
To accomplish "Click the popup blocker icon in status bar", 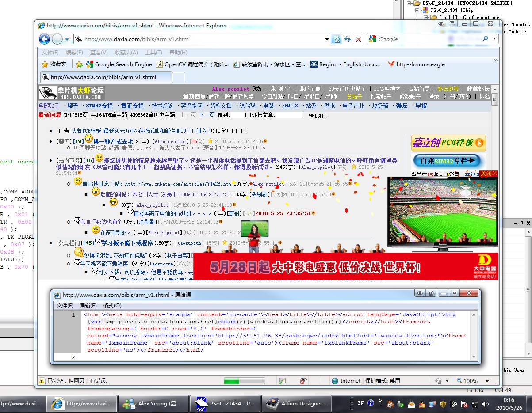I will [282, 381].
